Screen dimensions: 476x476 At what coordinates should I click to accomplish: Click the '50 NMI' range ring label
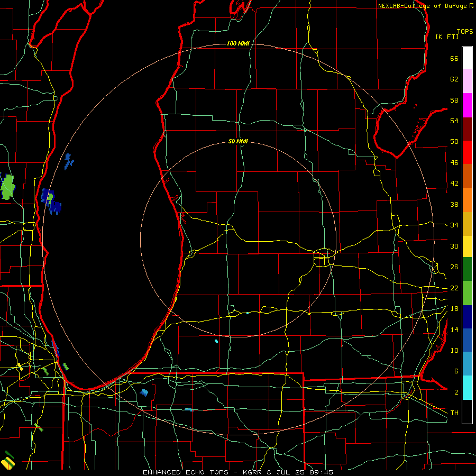[x=238, y=141]
